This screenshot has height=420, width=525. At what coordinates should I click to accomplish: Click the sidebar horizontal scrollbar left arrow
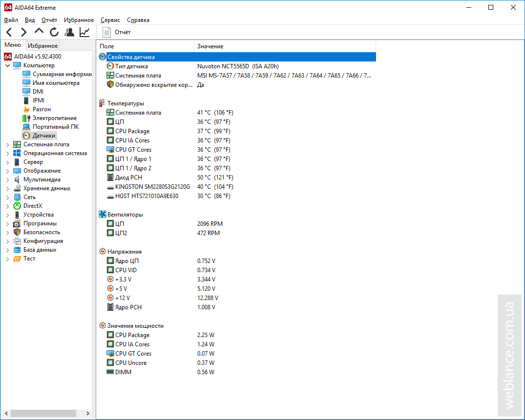[x=6, y=413]
